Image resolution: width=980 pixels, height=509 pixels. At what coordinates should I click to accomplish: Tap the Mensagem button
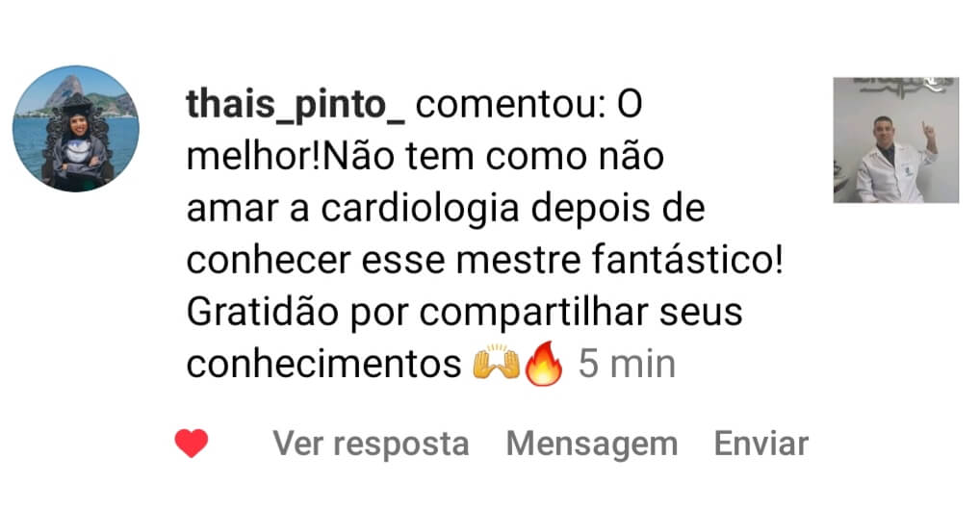pyautogui.click(x=592, y=444)
